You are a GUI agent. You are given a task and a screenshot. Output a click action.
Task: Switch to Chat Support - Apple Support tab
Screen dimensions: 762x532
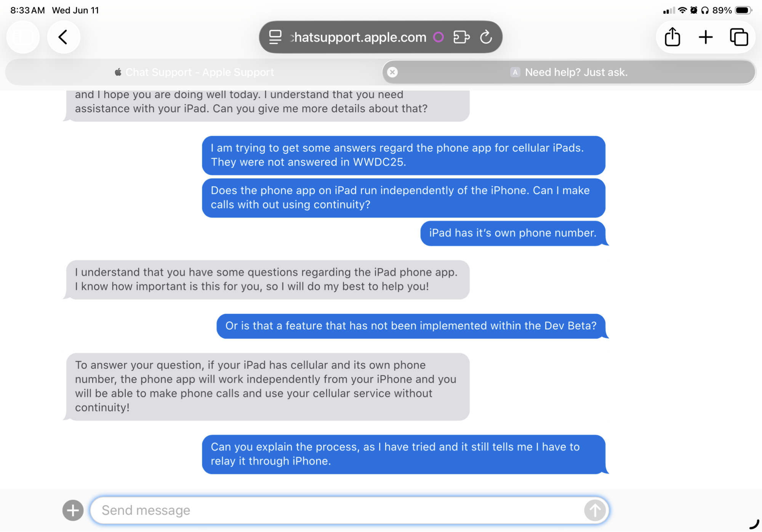194,72
